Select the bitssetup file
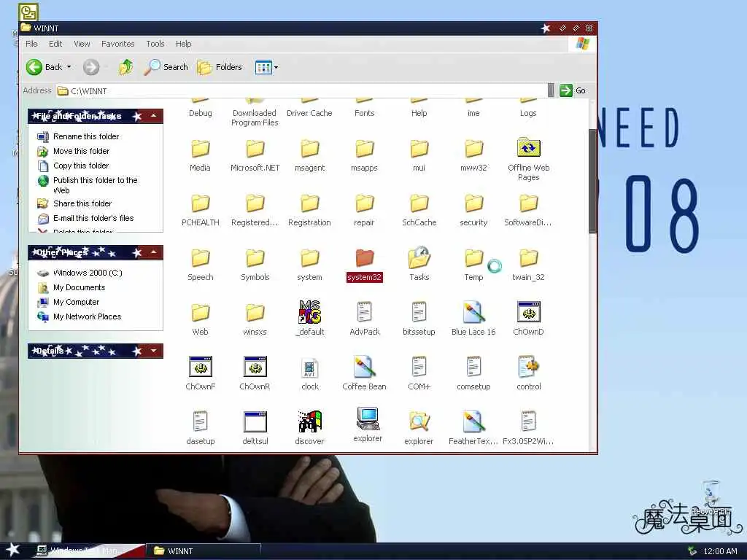Image resolution: width=747 pixels, height=560 pixels. pyautogui.click(x=419, y=319)
